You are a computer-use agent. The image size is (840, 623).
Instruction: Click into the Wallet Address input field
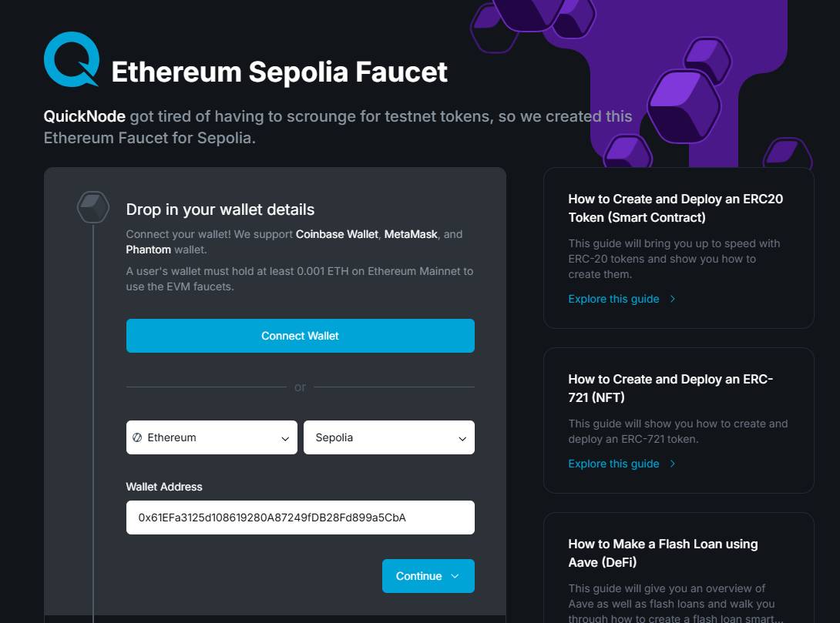click(300, 517)
